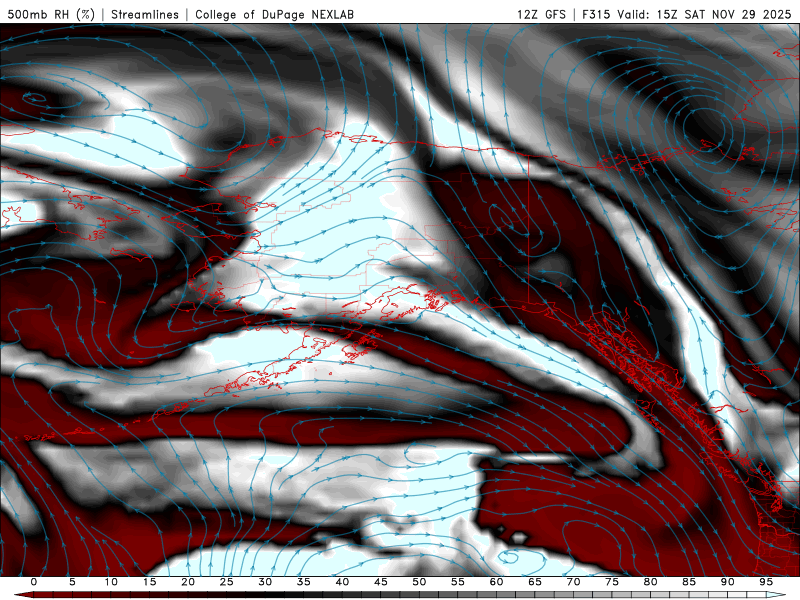
Task: Click the "12Z GFS" model run label
Action: 541,14
